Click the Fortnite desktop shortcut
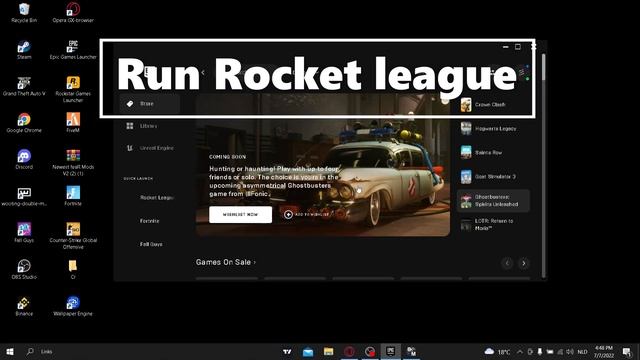640x360 pixels. [x=73, y=196]
